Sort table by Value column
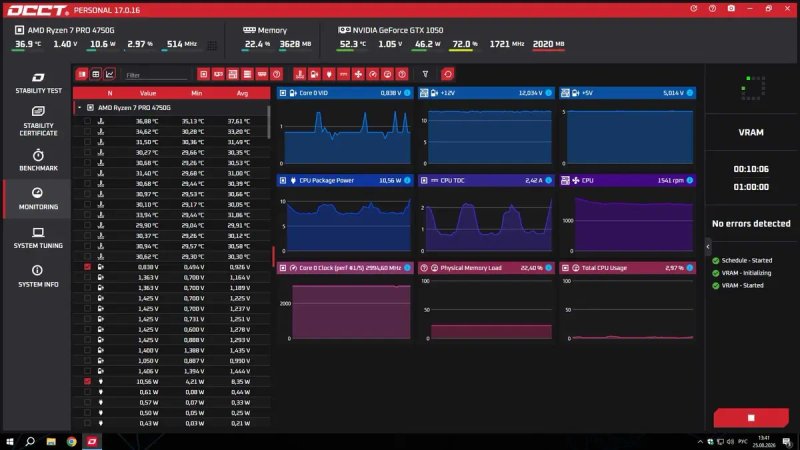The image size is (800, 450). [148, 93]
